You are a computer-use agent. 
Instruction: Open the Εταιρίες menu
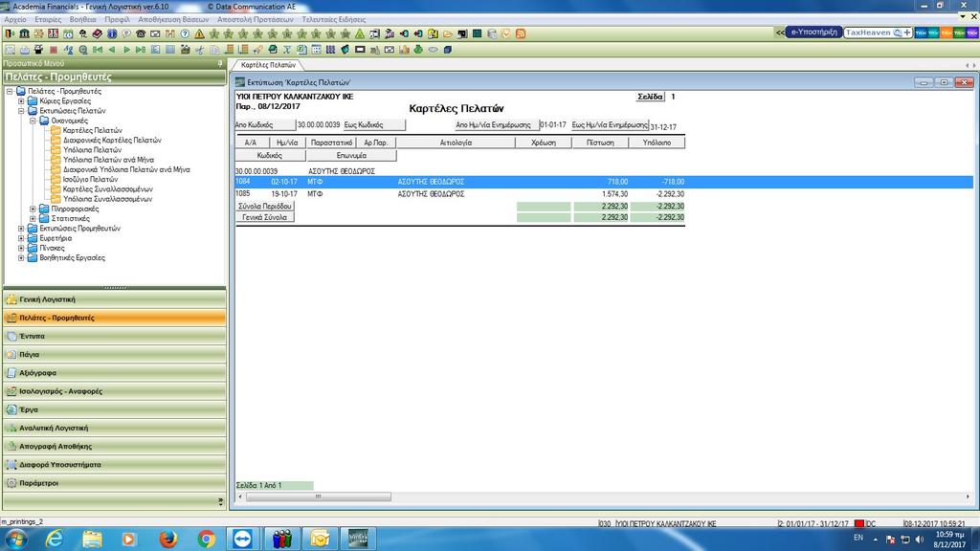coord(48,19)
